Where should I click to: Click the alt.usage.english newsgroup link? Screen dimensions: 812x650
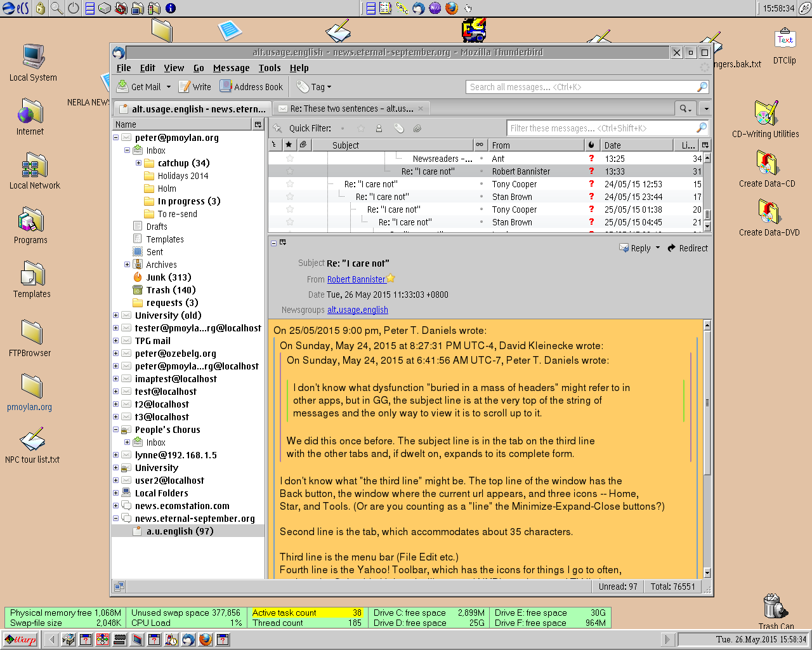click(x=357, y=310)
